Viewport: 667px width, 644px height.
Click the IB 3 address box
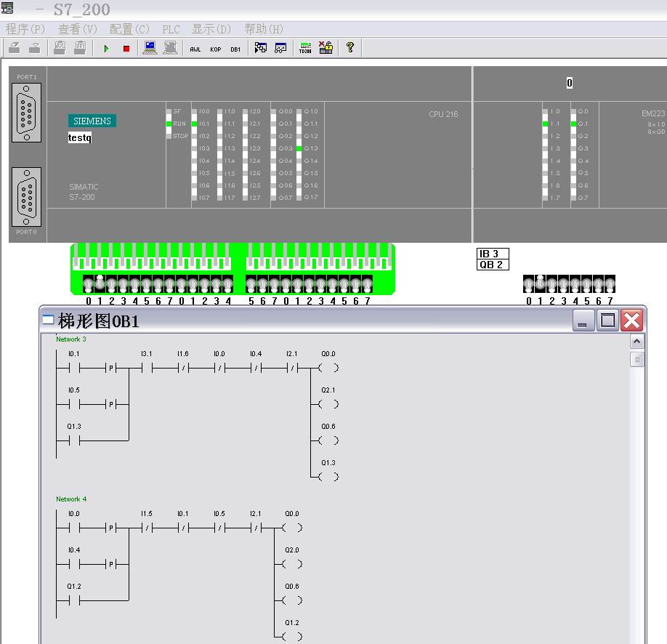pos(493,254)
